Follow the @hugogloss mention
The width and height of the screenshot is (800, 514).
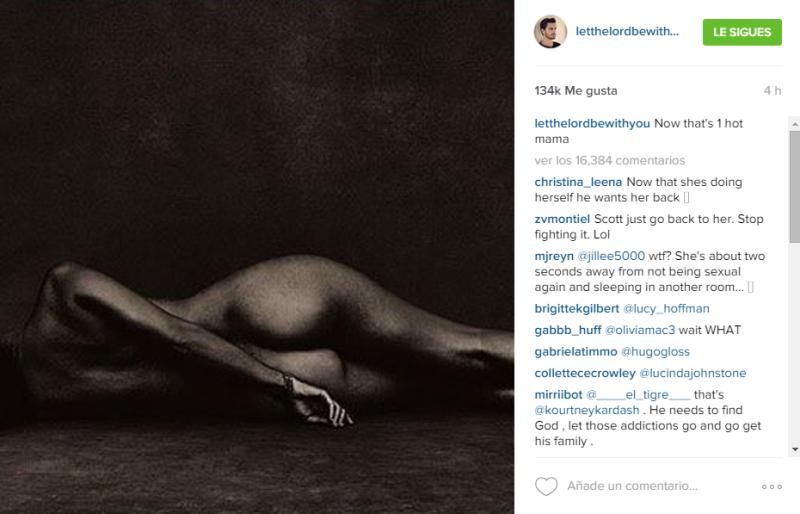pos(655,352)
